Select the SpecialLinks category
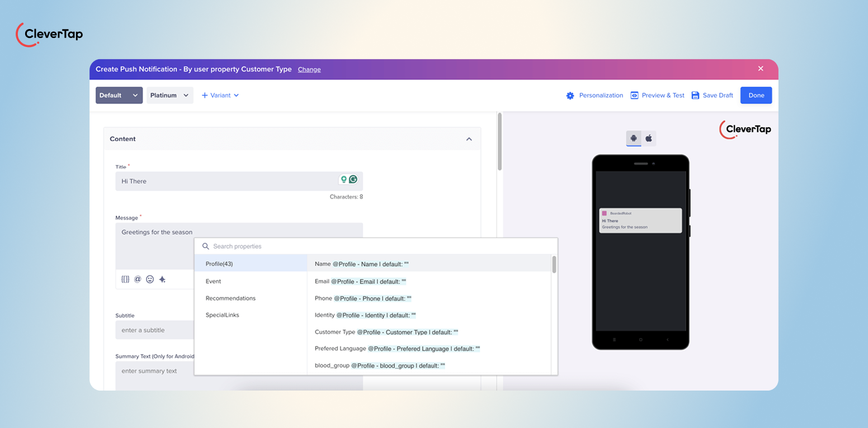The height and width of the screenshot is (428, 868). [251, 315]
